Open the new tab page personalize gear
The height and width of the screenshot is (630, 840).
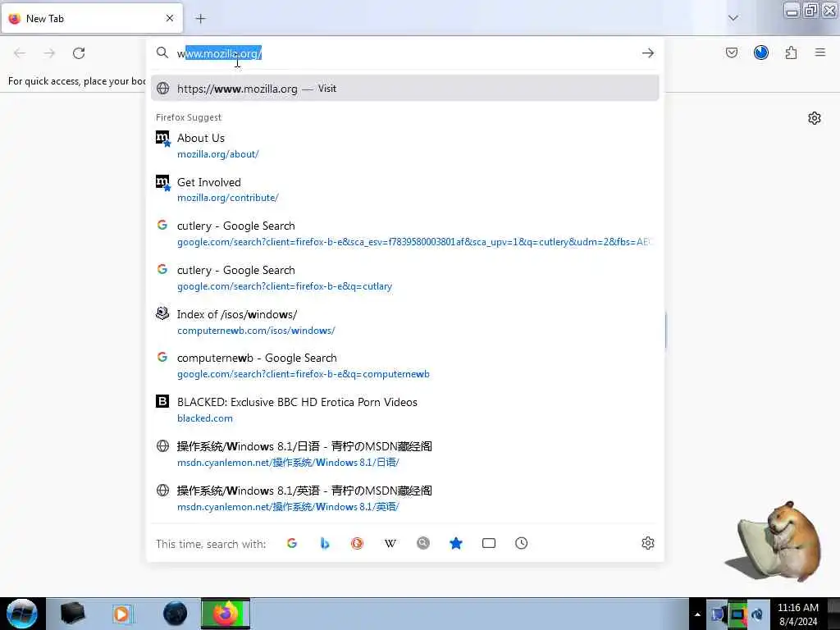tap(815, 118)
